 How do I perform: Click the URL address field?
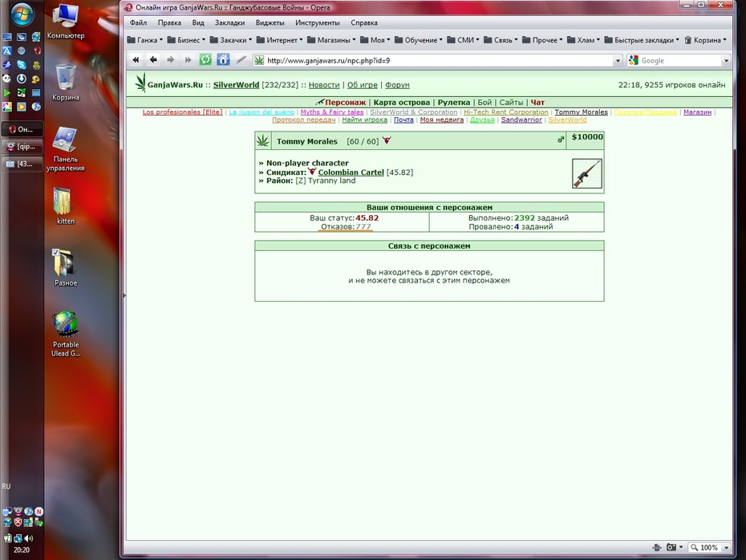[438, 60]
